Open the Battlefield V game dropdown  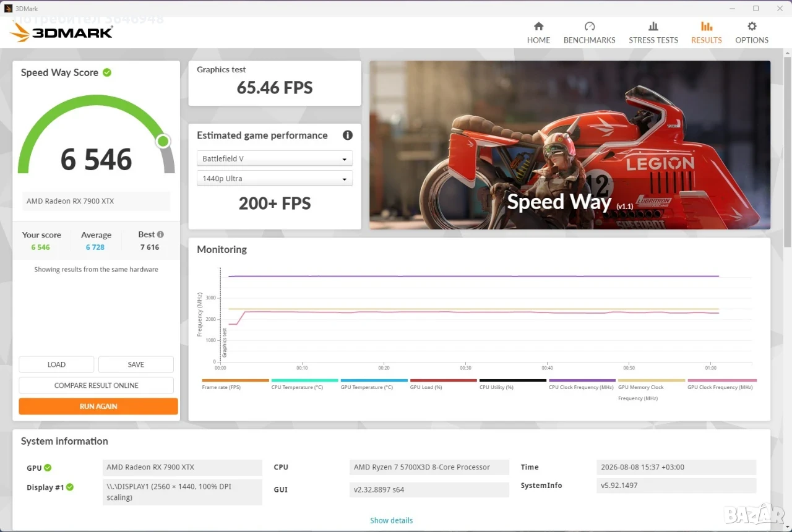click(275, 159)
